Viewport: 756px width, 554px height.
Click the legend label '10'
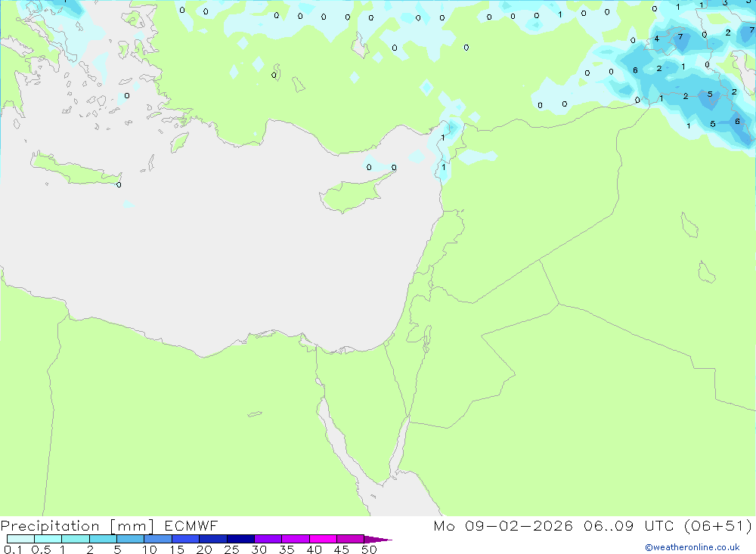pos(150,549)
